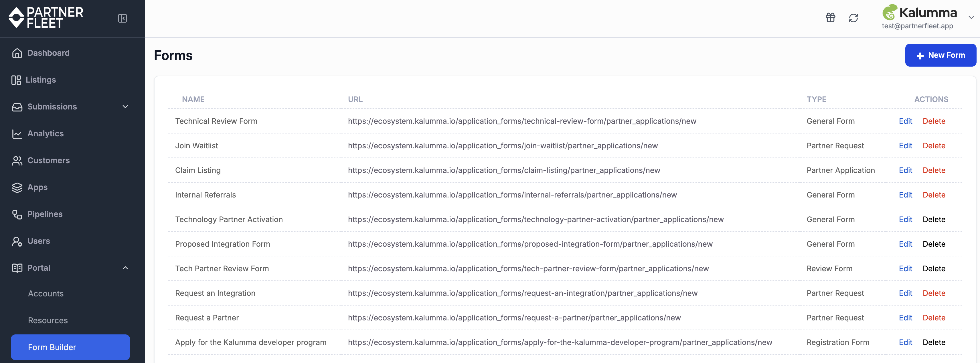
Task: Go to Dashboard
Action: pyautogui.click(x=48, y=53)
